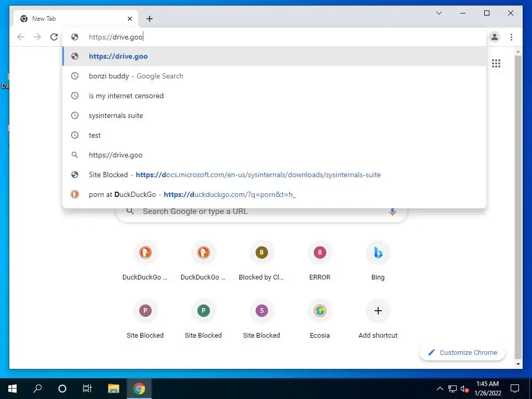Open the Chrome three-dot menu
Viewport: 532px width, 399px height.
click(x=511, y=37)
